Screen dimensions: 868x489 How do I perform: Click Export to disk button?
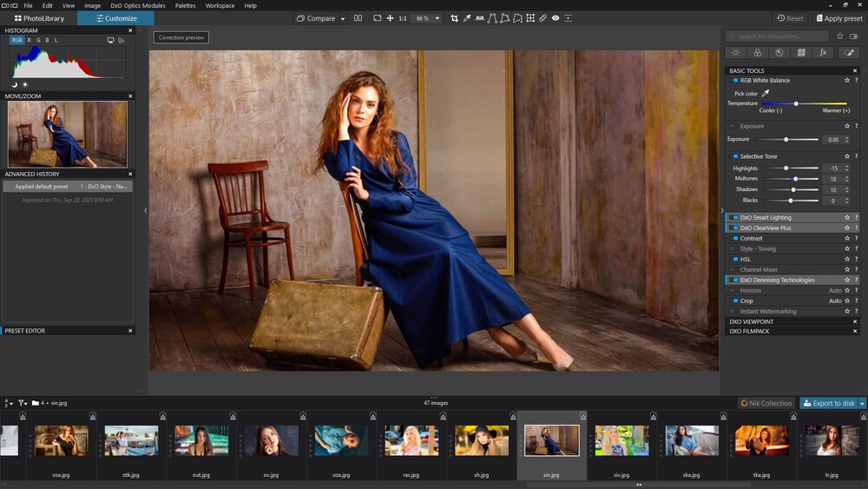(829, 403)
